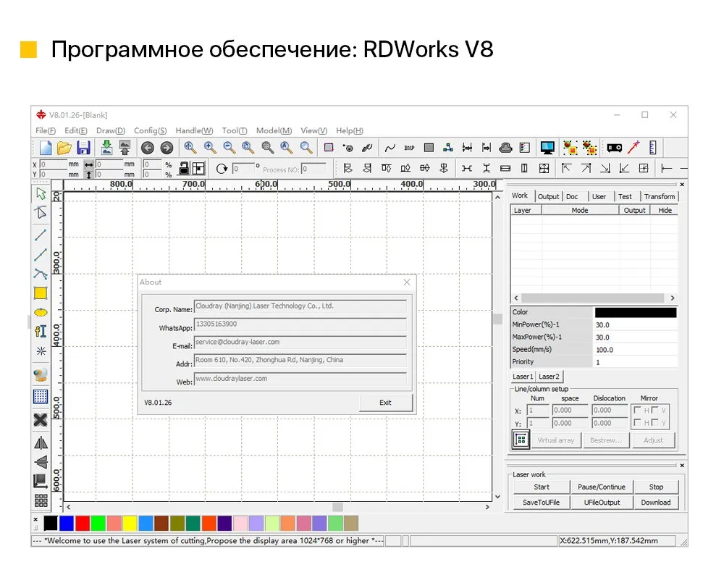724x588 pixels.
Task: Click the monitor preview icon
Action: pyautogui.click(x=547, y=148)
